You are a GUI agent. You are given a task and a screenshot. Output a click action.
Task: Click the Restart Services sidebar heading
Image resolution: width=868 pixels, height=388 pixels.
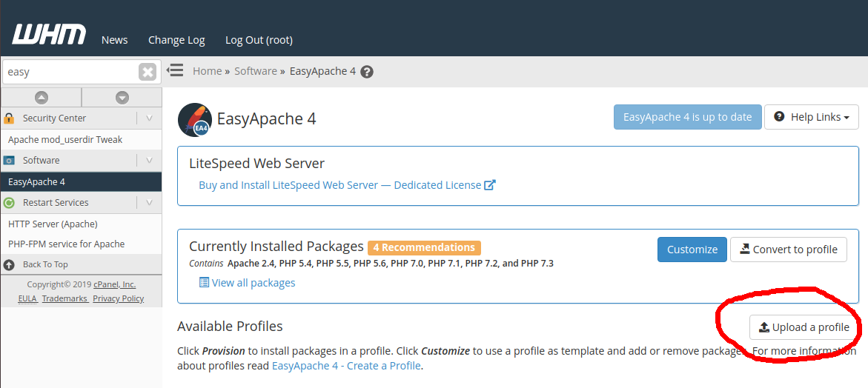(x=56, y=203)
